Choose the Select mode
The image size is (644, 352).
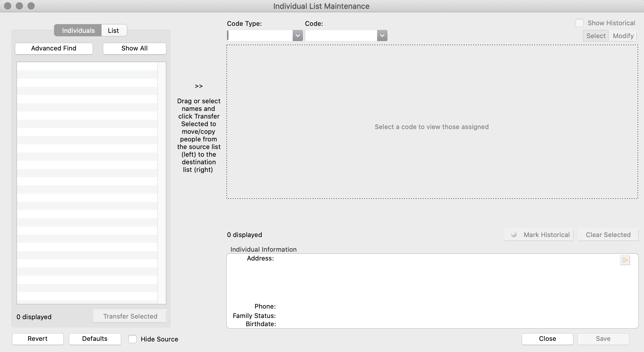pos(596,36)
